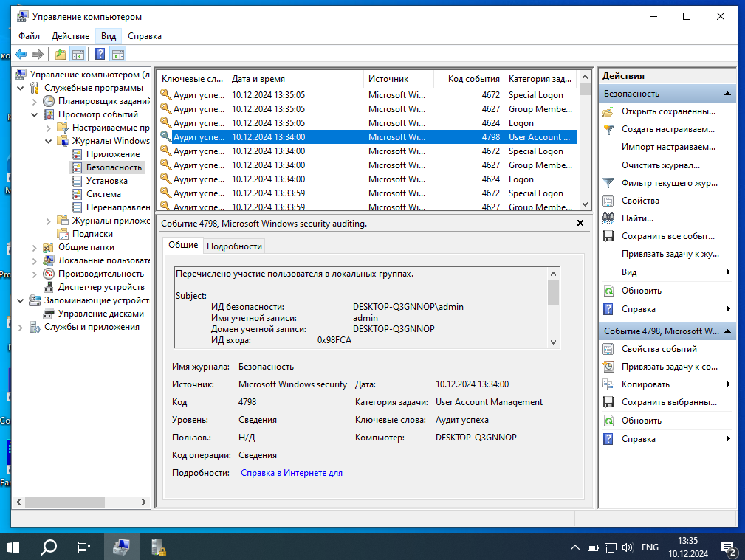Click the Task View taskbar icon
Screen dimensions: 745x560
83,547
